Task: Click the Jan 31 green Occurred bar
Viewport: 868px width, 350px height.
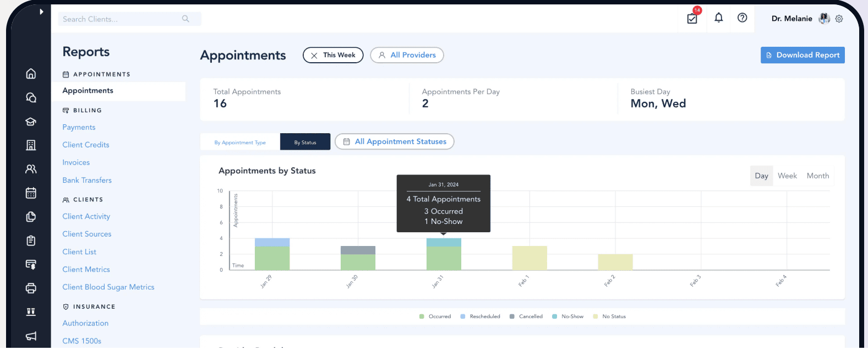Action: 444,258
